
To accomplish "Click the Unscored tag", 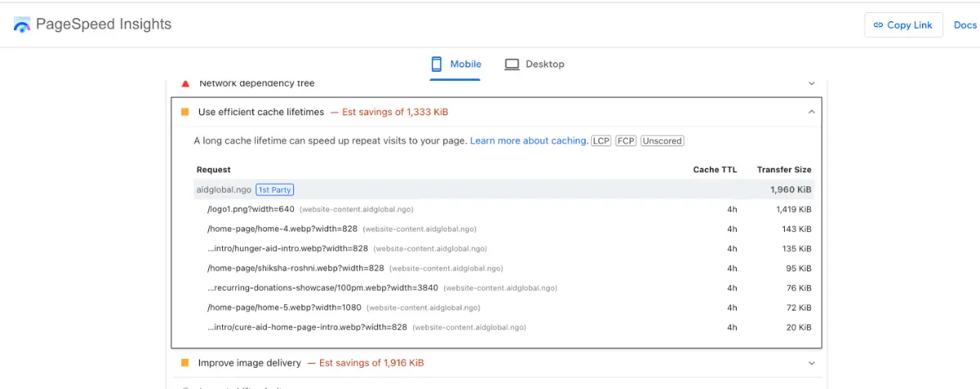I will click(x=661, y=141).
